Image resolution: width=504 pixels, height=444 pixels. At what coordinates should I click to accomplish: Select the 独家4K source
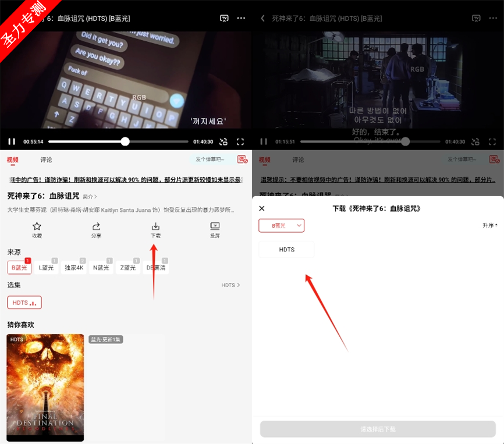[74, 267]
